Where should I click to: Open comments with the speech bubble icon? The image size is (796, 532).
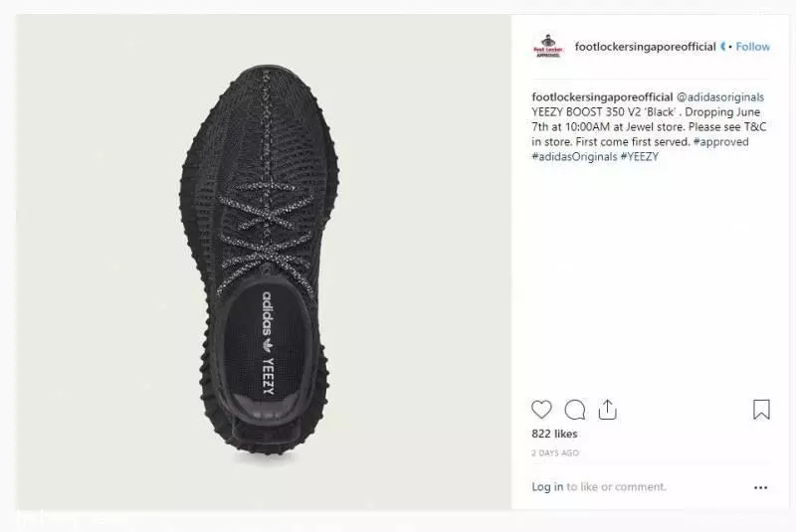(575, 410)
